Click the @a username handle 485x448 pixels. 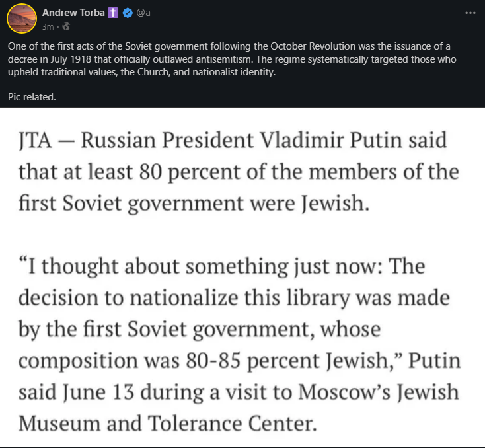(143, 13)
